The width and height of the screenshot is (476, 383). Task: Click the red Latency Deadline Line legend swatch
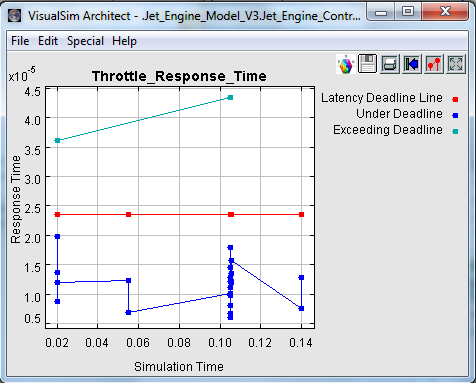tap(455, 99)
